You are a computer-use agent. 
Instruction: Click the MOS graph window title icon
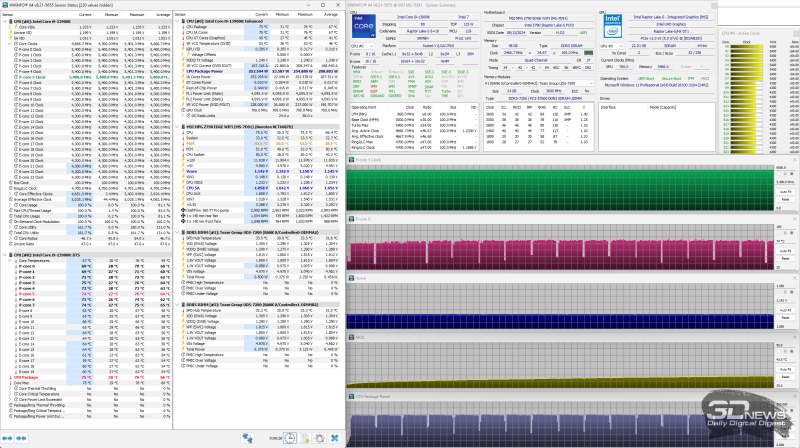pos(351,337)
